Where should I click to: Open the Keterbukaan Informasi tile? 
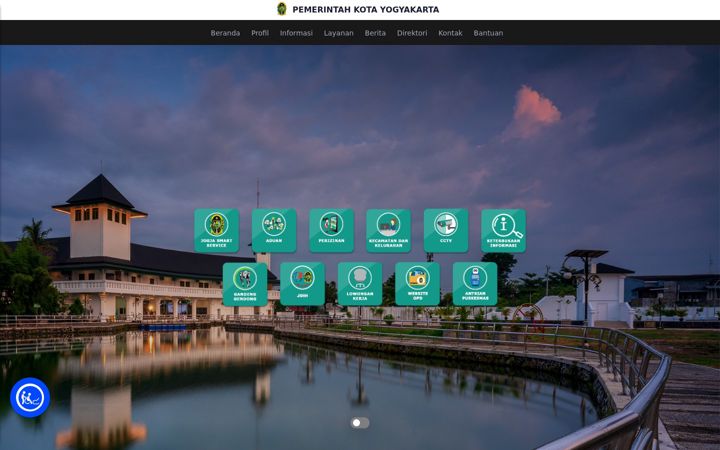point(503,231)
